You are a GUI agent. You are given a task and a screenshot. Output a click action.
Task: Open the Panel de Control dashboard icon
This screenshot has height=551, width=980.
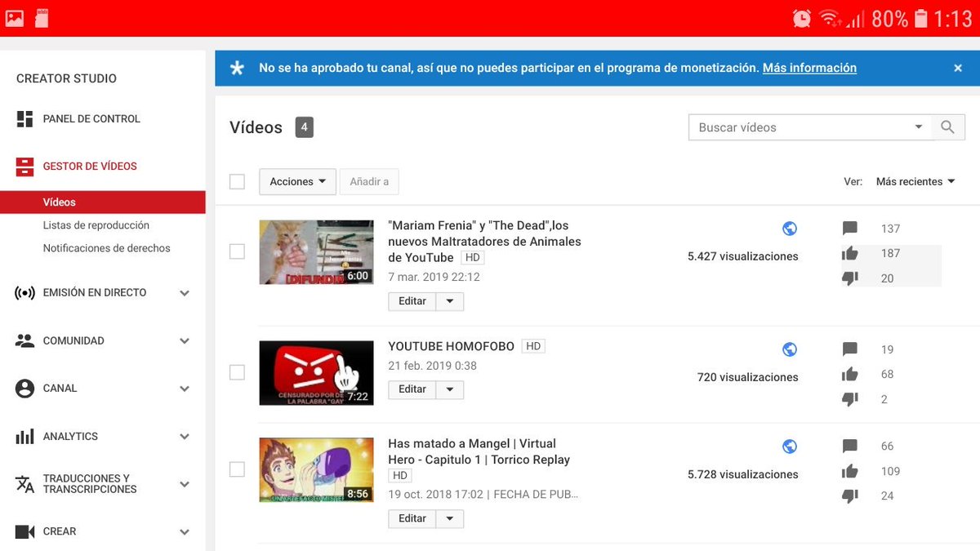(24, 119)
